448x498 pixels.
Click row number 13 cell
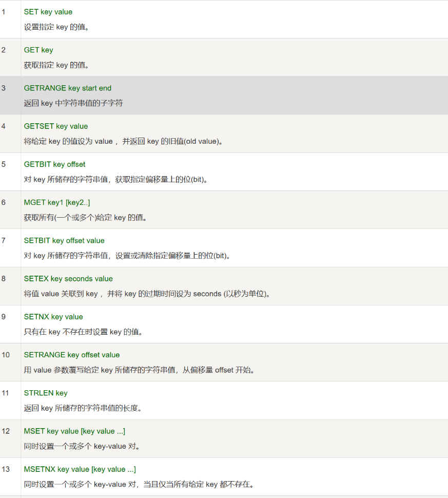[x=10, y=476]
